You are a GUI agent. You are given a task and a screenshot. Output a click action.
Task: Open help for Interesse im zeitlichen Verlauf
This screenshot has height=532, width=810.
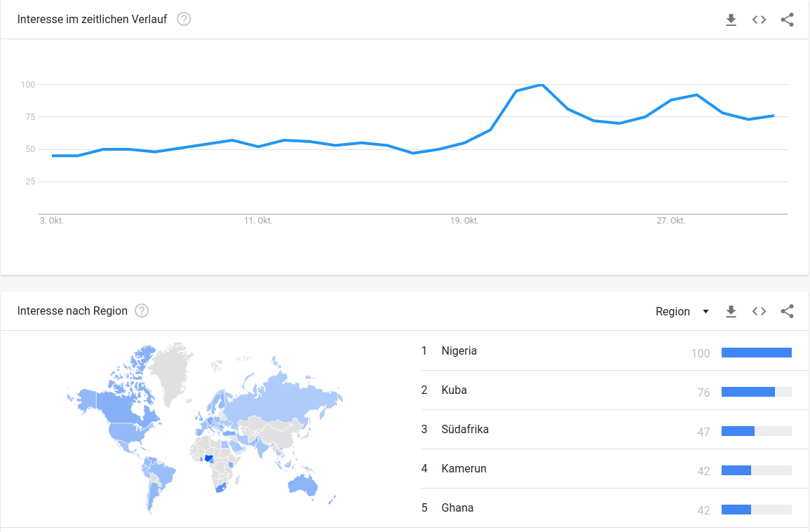184,19
